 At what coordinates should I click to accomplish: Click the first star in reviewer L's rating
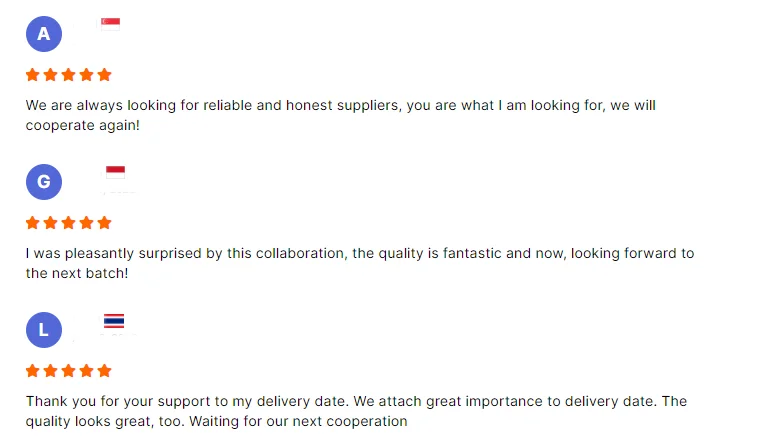tap(33, 371)
